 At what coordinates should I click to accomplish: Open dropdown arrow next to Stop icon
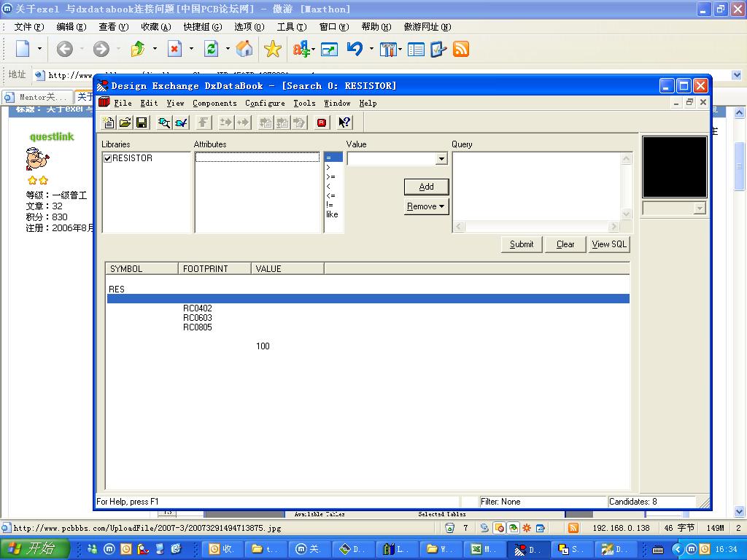pyautogui.click(x=192, y=49)
